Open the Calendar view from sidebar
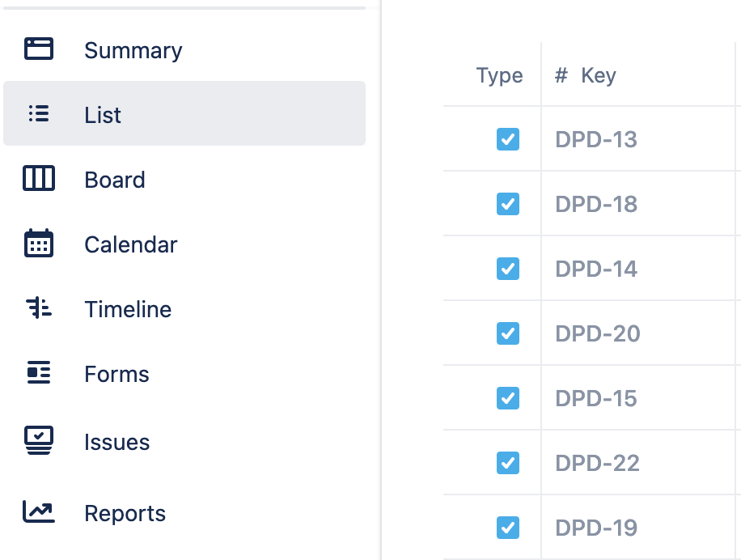 [130, 244]
